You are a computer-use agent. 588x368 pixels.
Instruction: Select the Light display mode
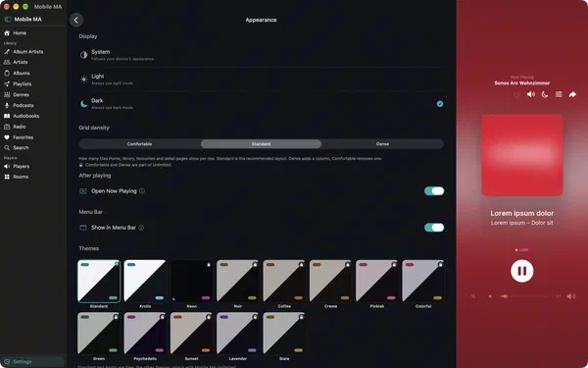[262, 79]
